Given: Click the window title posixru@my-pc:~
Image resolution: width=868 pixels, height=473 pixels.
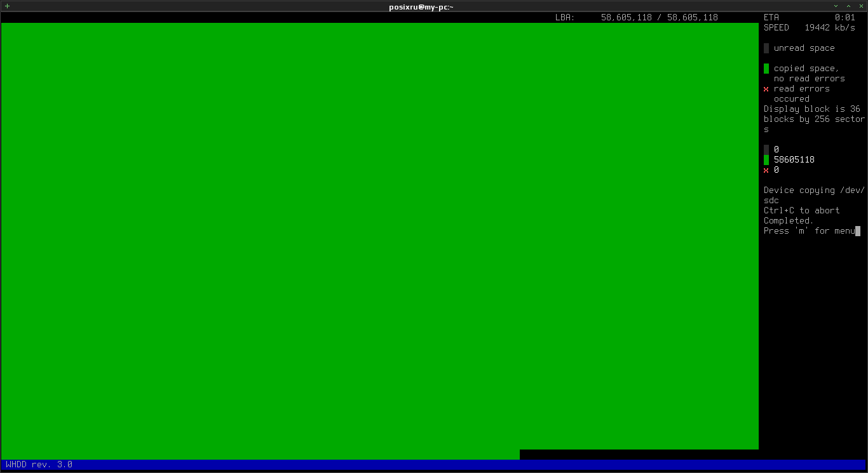Looking at the screenshot, I should click(421, 7).
